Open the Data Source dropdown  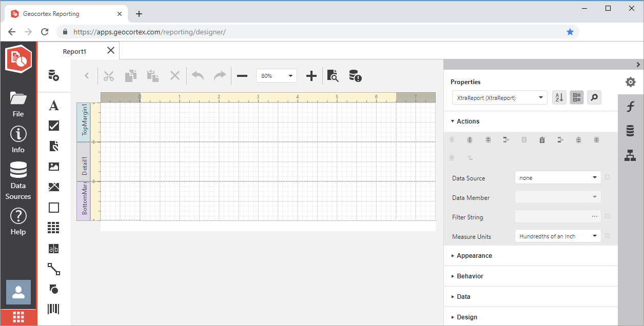coord(557,177)
